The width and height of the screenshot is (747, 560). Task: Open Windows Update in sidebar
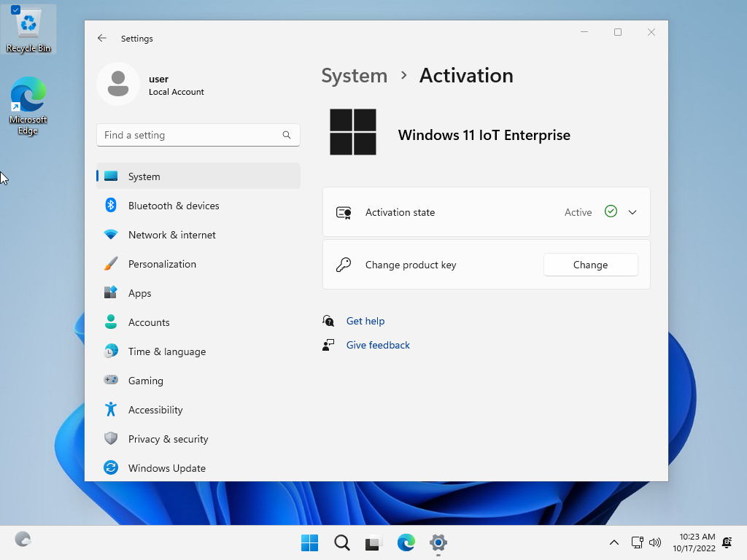[x=166, y=468]
